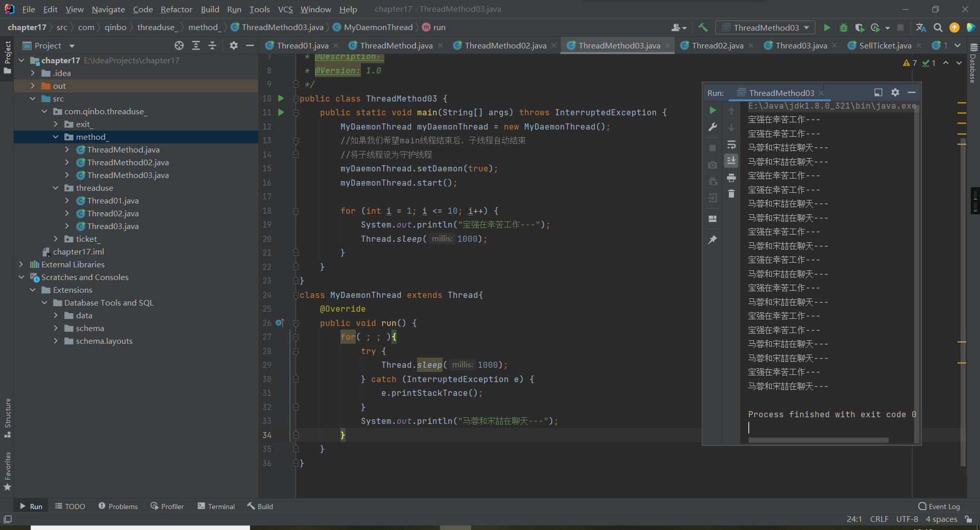Screen dimensions: 980x530
Task: Run with coverage shield icon
Action: tap(860, 28)
